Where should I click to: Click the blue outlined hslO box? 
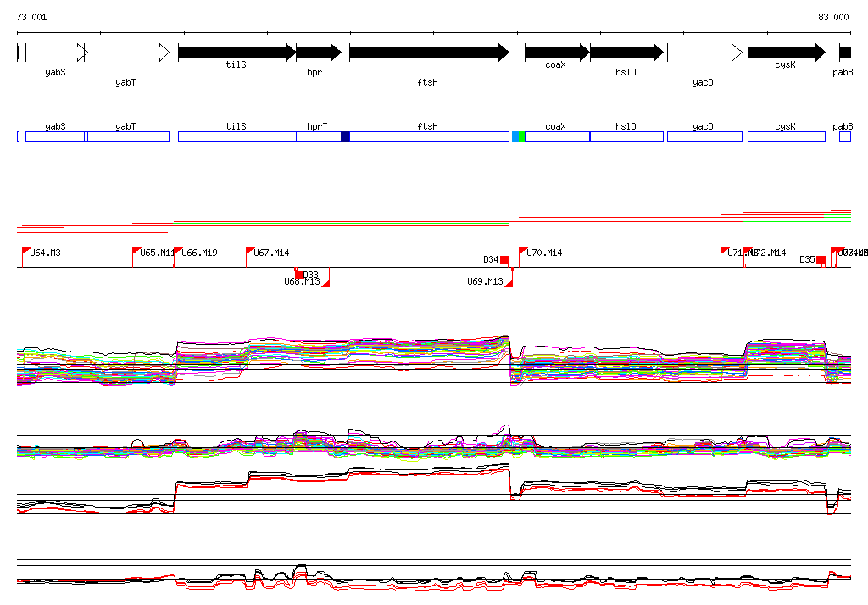626,136
